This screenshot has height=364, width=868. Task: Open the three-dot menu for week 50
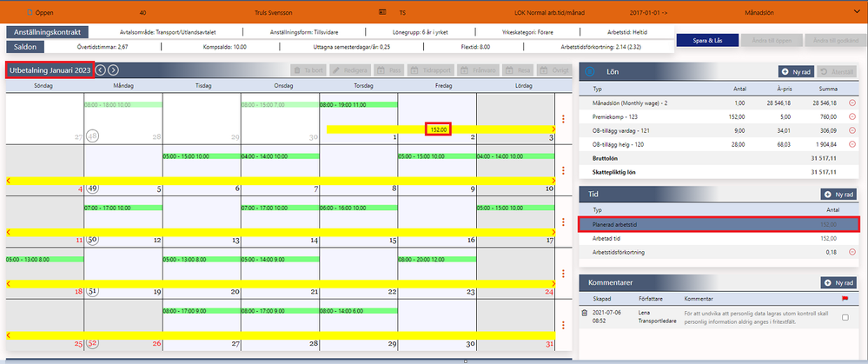pos(564,222)
